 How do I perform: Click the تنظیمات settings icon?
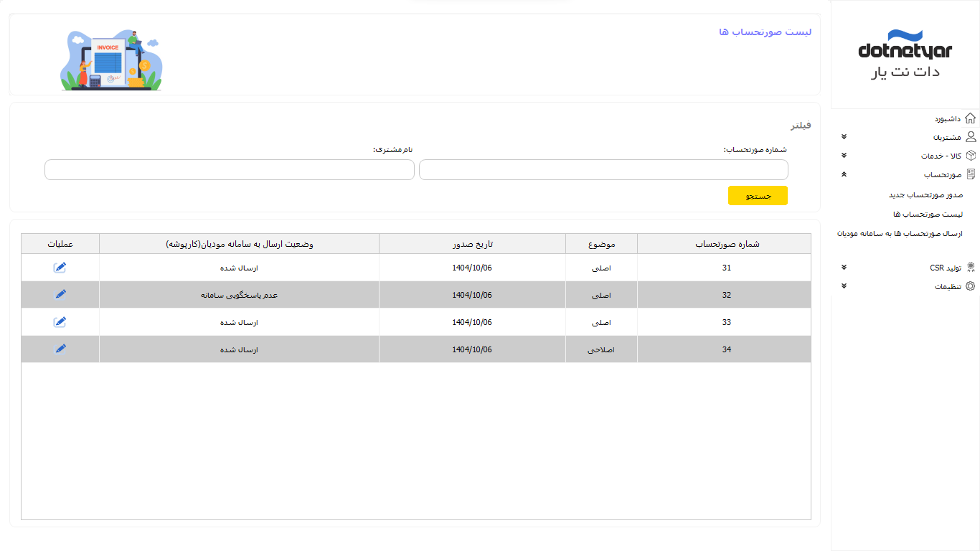click(971, 286)
